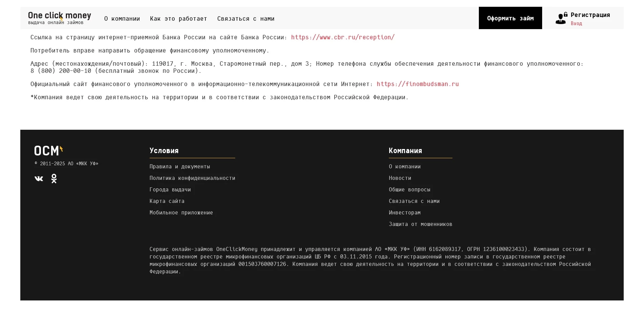Screen dimensions: 644x314
Task: Open the Вход login link
Action: click(x=576, y=23)
